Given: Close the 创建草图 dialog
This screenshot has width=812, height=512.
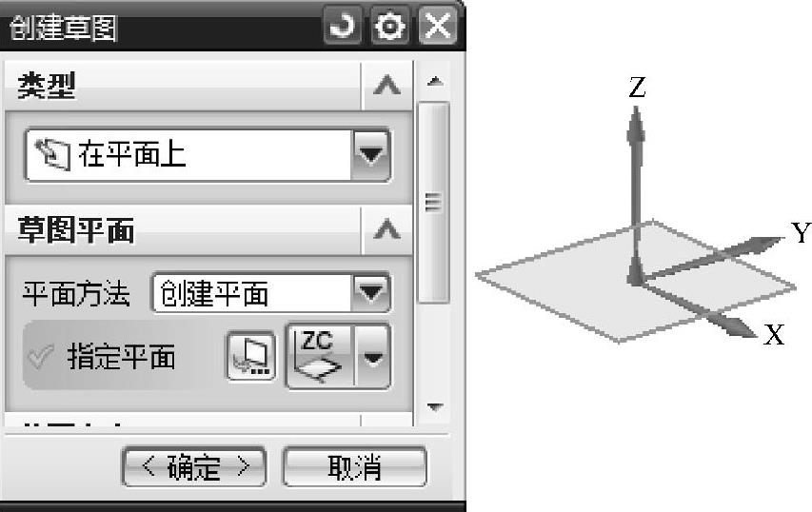Looking at the screenshot, I should (438, 25).
